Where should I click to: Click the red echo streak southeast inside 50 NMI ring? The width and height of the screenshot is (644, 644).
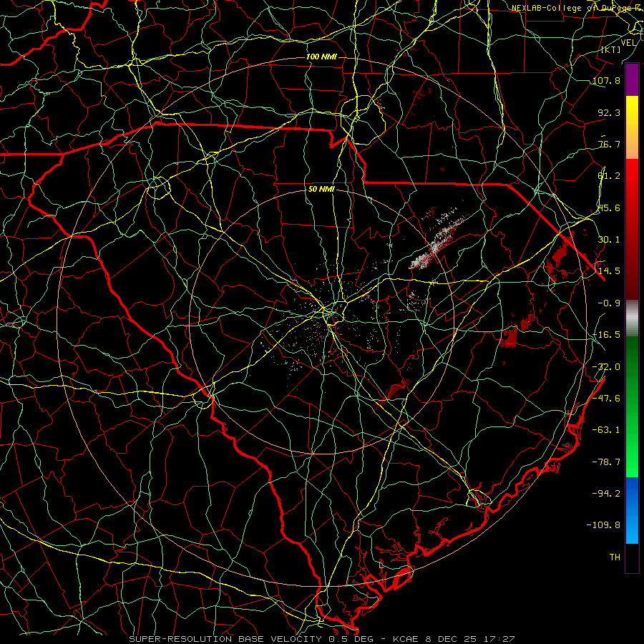pos(394,389)
